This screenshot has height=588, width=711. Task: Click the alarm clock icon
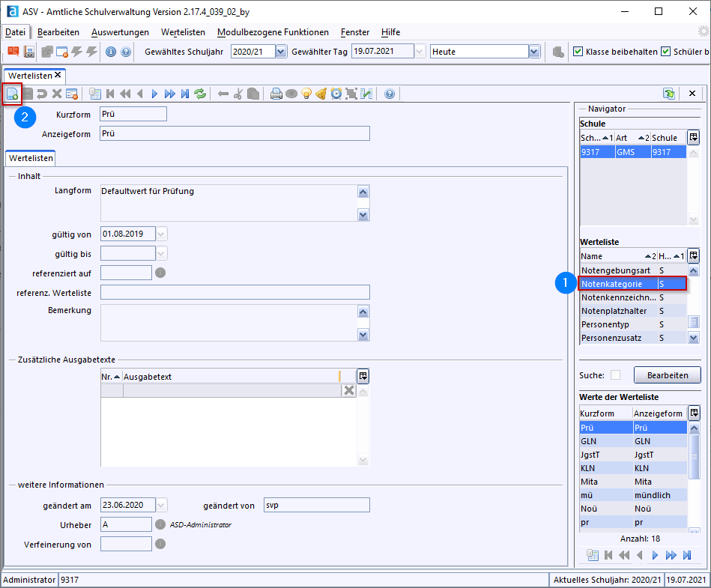[336, 94]
